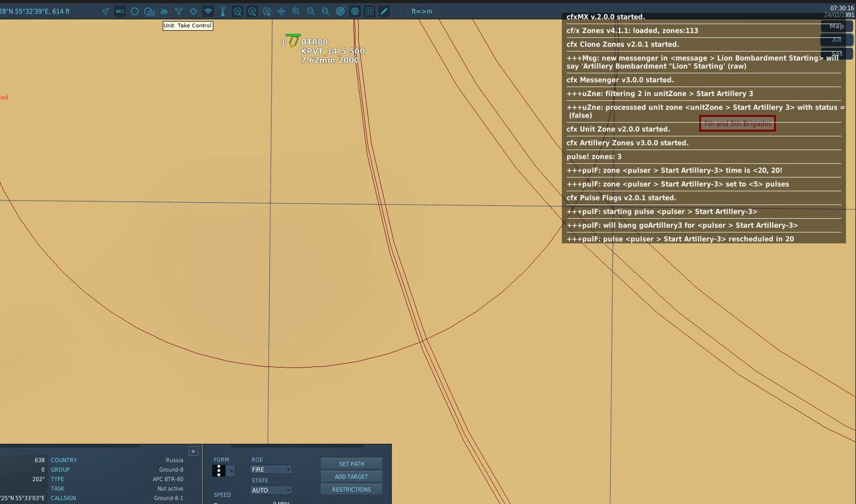Click 'cfx Messenger v3.0.0 started.' log message

(620, 80)
